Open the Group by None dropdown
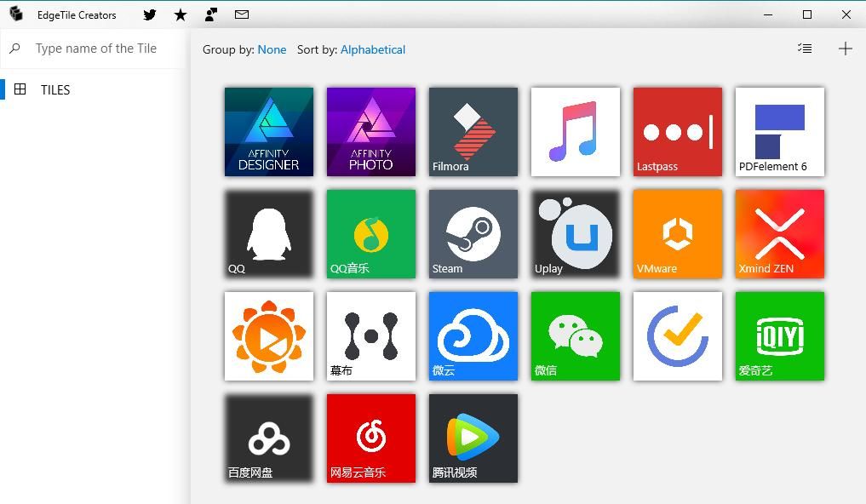This screenshot has height=504, width=866. pos(272,49)
